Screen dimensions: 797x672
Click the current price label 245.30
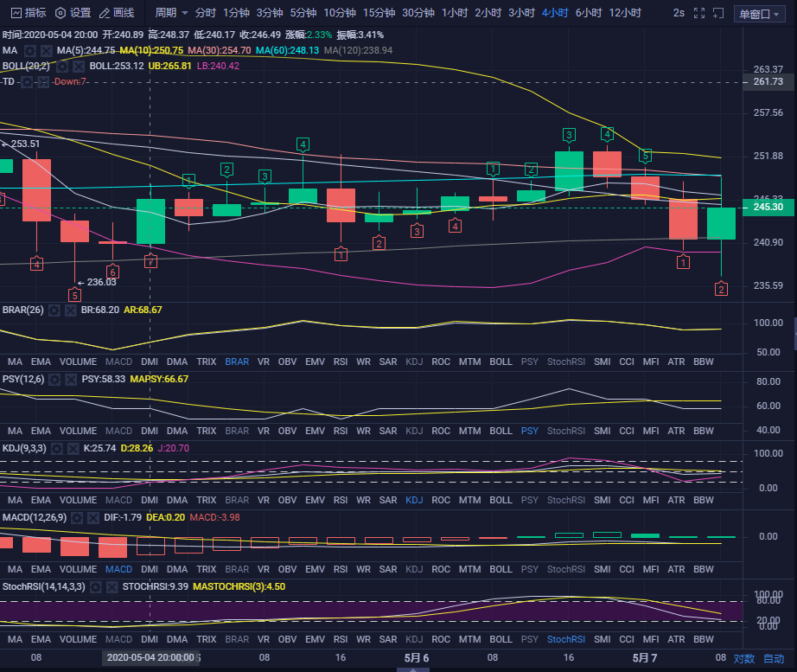[768, 207]
